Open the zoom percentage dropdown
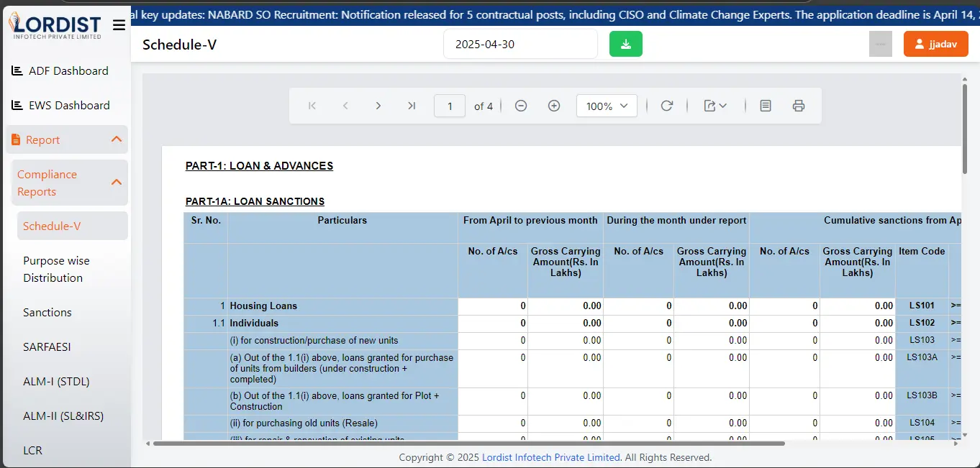Image resolution: width=980 pixels, height=468 pixels. coord(607,106)
